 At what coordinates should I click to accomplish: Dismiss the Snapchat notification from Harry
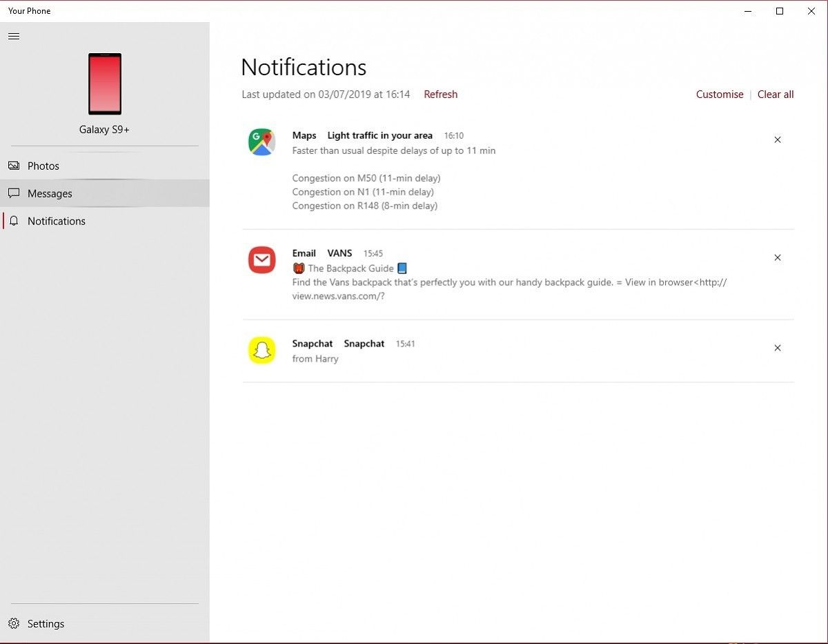778,348
